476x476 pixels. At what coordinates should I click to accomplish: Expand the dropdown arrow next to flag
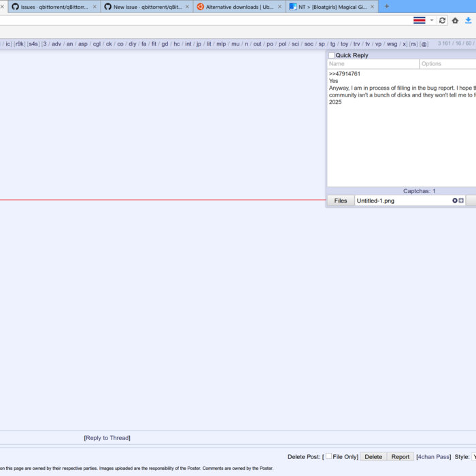click(x=431, y=20)
